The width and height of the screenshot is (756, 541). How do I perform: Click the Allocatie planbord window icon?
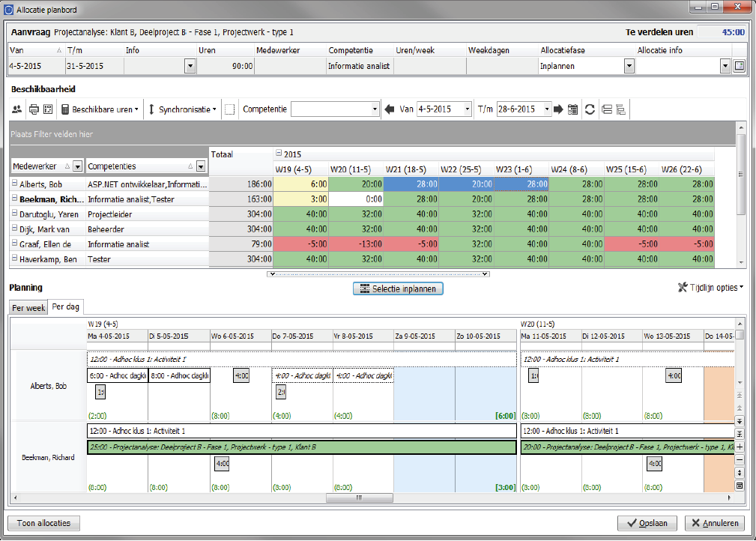[9, 10]
